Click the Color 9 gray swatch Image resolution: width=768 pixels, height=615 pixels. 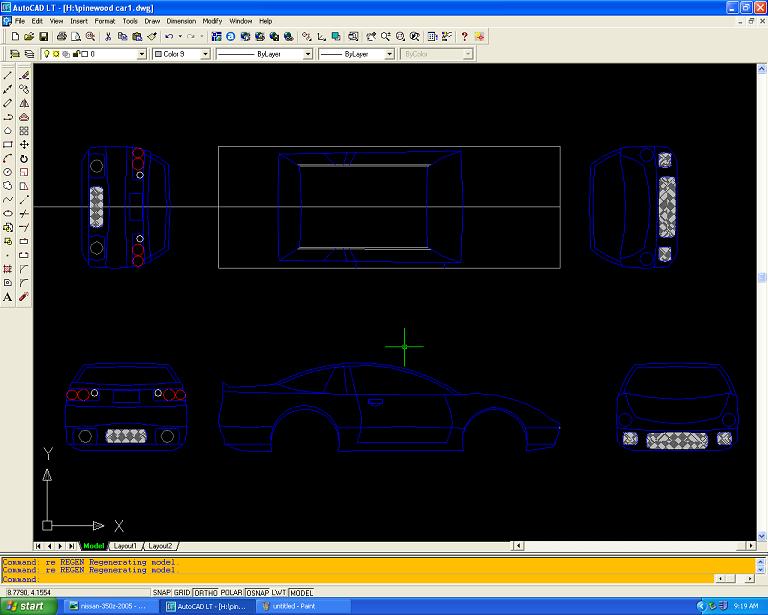[x=158, y=54]
